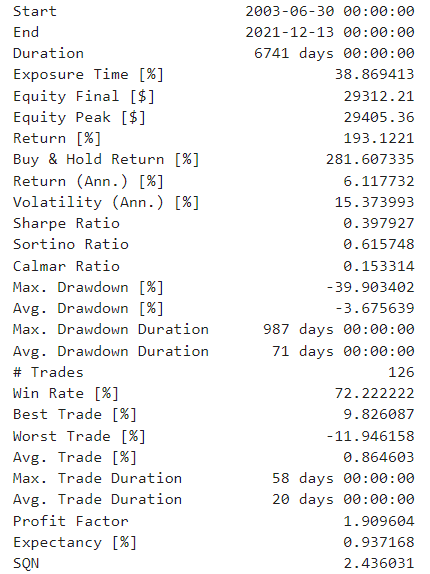Click the Equity Peak value 29405.36

point(379,118)
